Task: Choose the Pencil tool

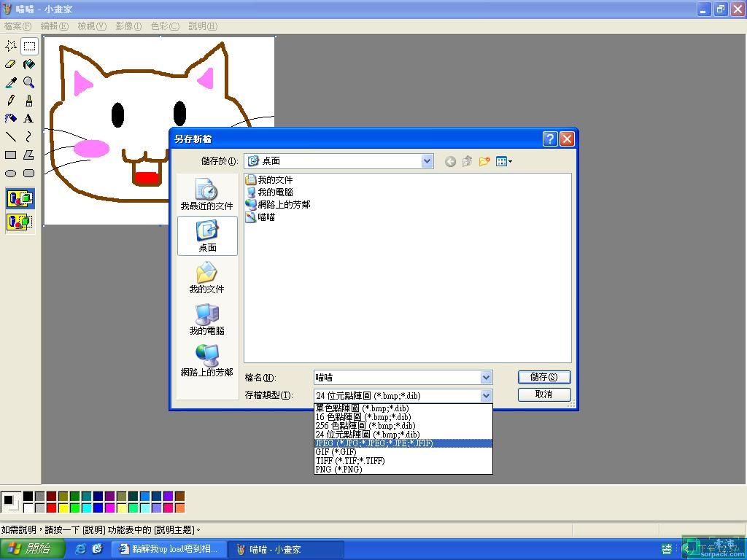Action: (11, 101)
